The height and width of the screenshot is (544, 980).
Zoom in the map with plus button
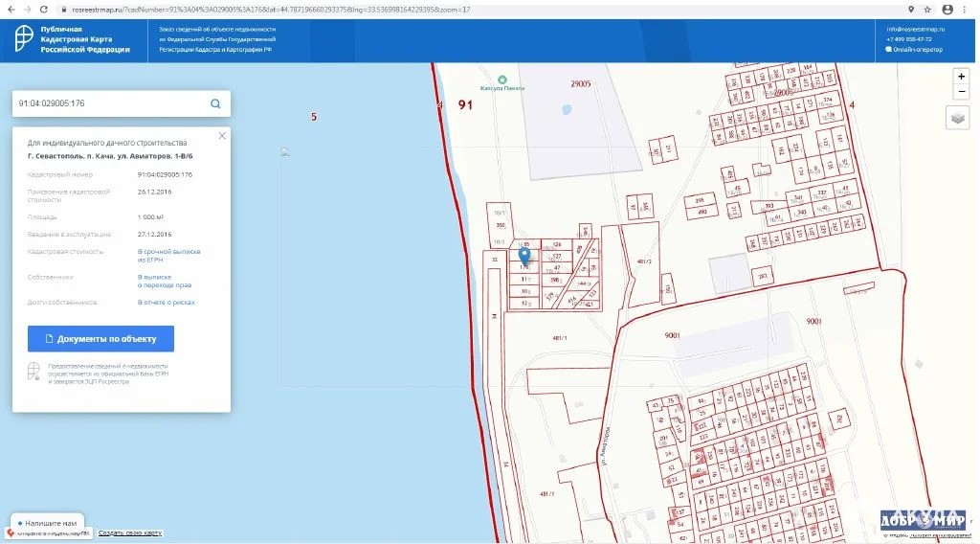tap(962, 77)
